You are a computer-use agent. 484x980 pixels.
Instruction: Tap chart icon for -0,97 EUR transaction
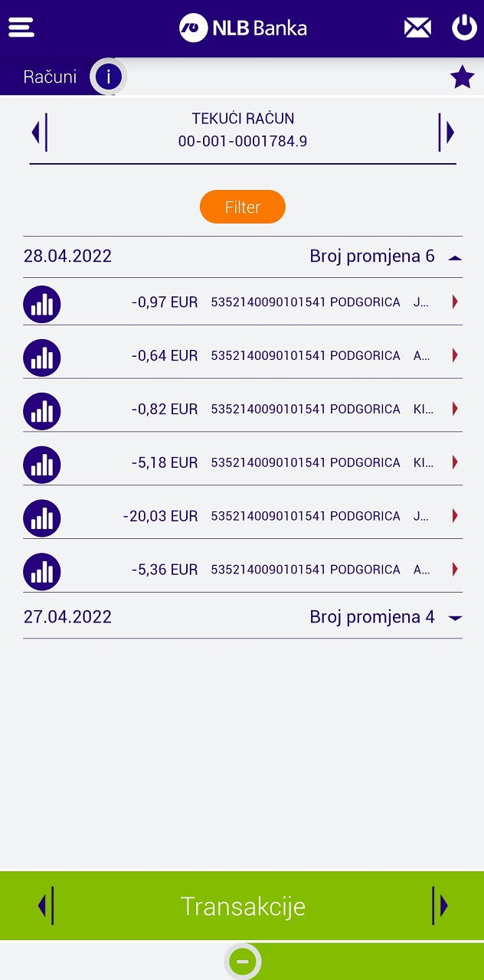point(42,304)
